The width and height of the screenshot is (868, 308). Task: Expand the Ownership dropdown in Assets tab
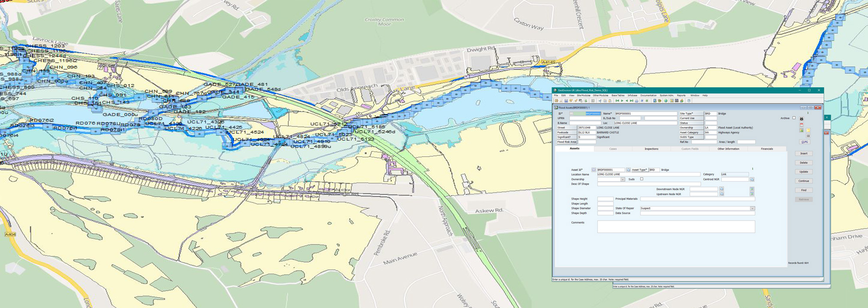[622, 179]
